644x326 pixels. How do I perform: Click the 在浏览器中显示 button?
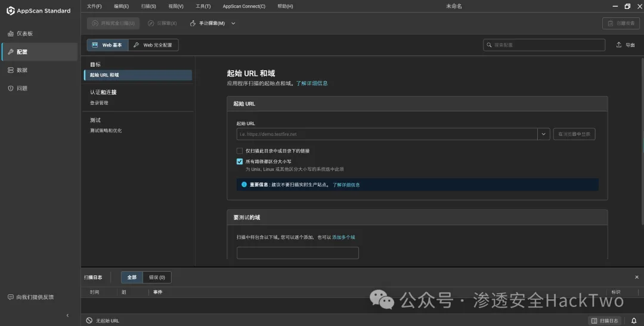tap(574, 134)
